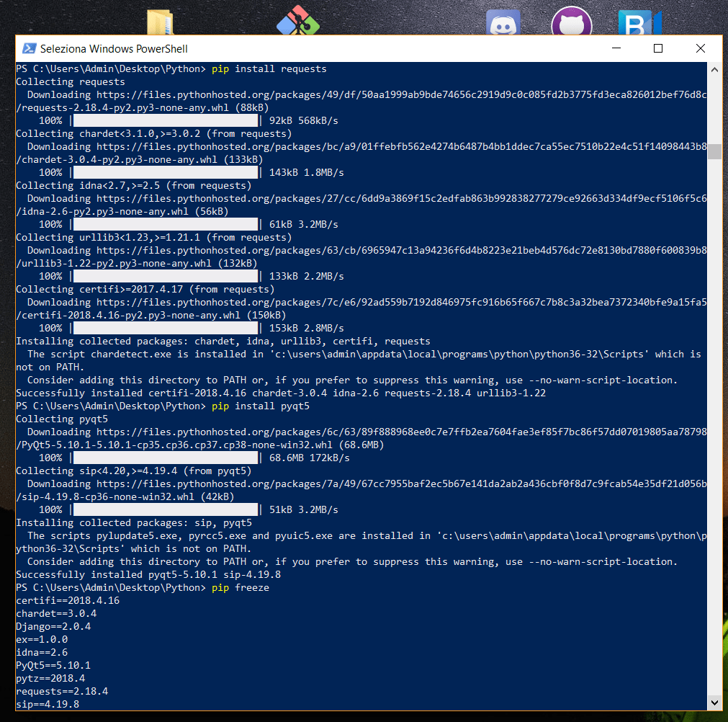The height and width of the screenshot is (722, 728).
Task: Click the 'pip install pyqt5' command line
Action: click(163, 406)
